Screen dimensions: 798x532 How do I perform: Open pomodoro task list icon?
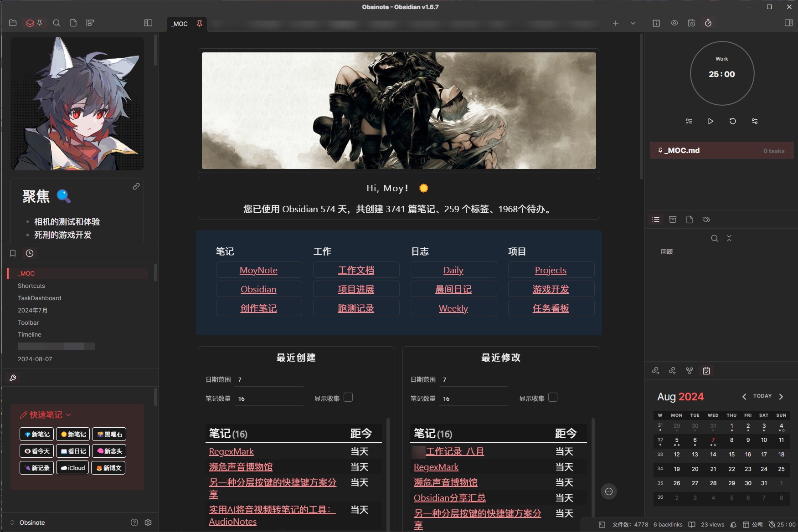click(689, 121)
